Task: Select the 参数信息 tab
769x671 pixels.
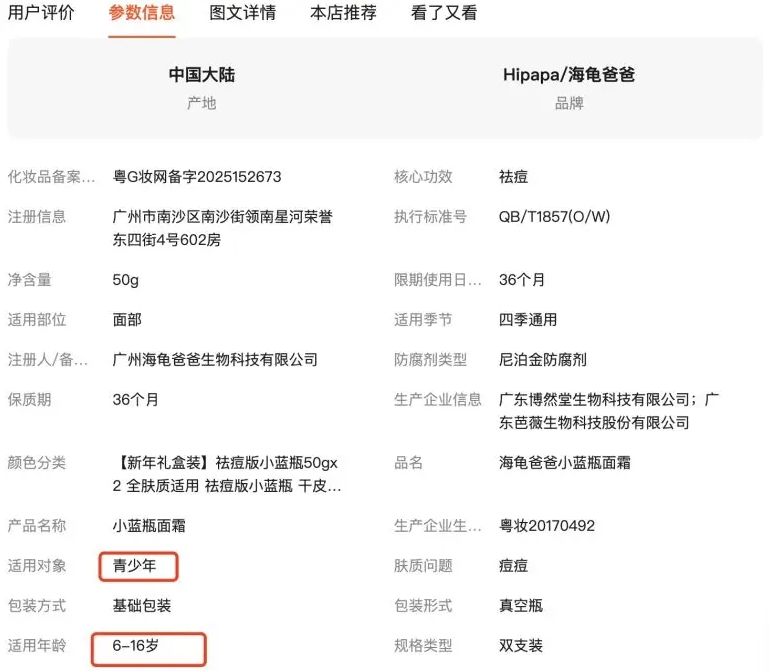Action: [x=141, y=13]
